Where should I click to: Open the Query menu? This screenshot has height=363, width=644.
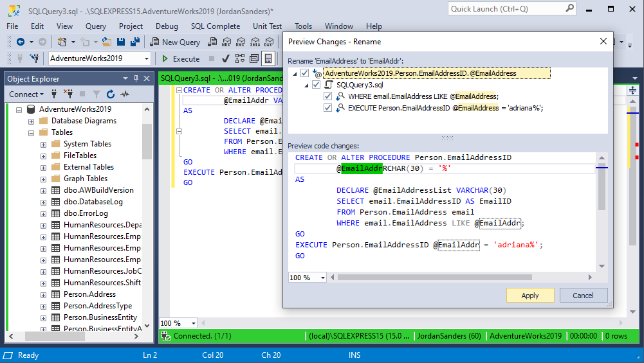click(96, 26)
